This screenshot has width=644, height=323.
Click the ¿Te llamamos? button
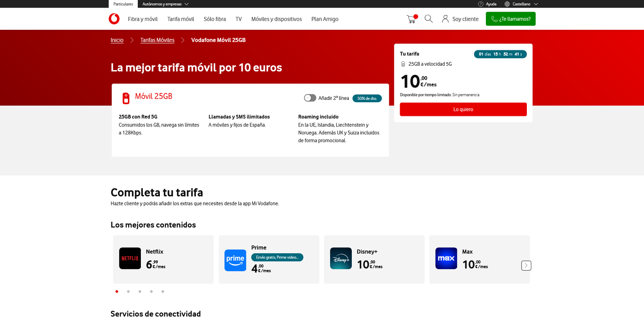click(x=511, y=19)
